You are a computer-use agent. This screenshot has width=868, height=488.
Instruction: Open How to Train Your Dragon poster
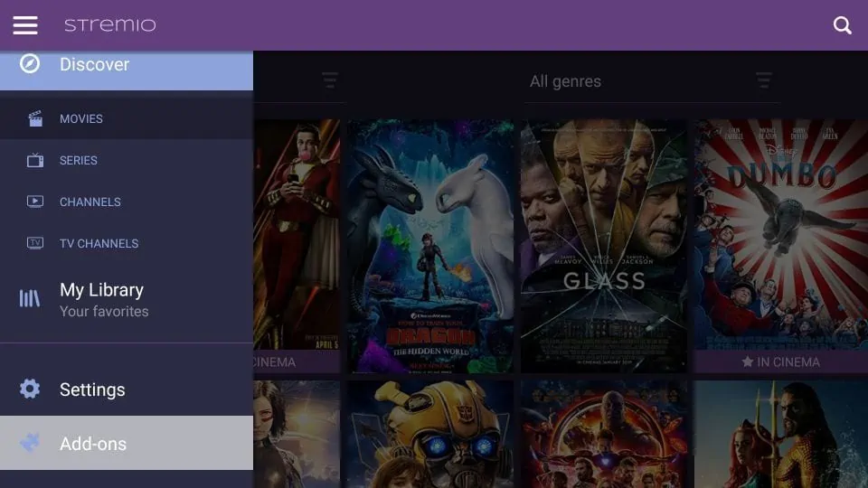tap(430, 246)
